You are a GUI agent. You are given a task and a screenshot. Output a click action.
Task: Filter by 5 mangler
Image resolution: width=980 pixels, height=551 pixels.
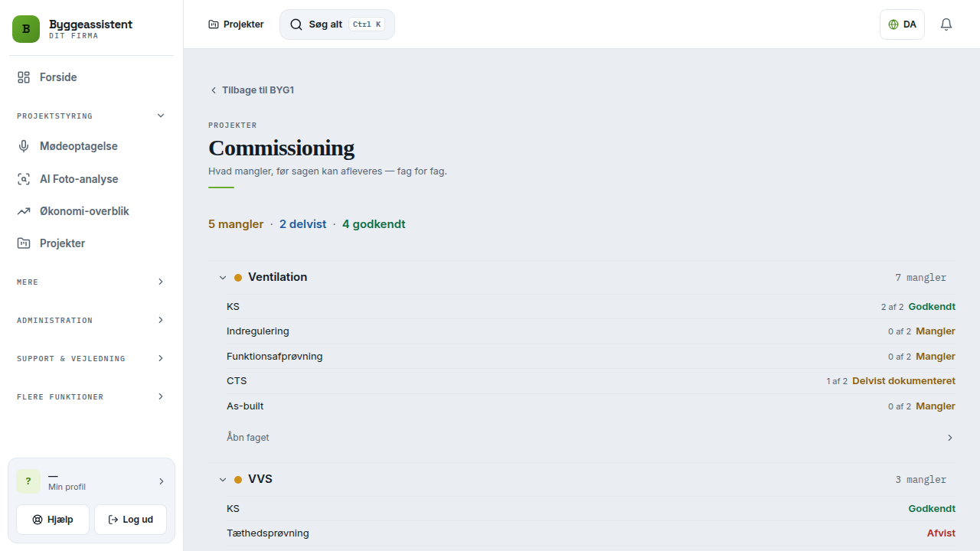(236, 224)
